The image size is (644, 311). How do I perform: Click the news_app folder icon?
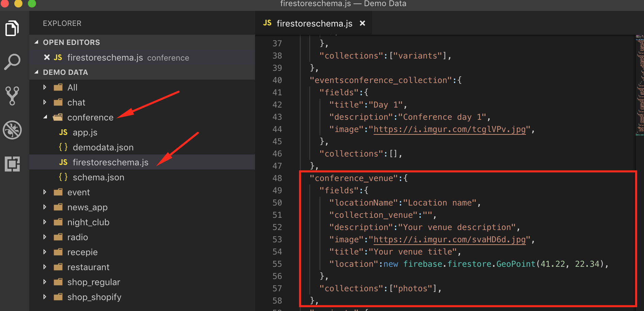tap(58, 207)
